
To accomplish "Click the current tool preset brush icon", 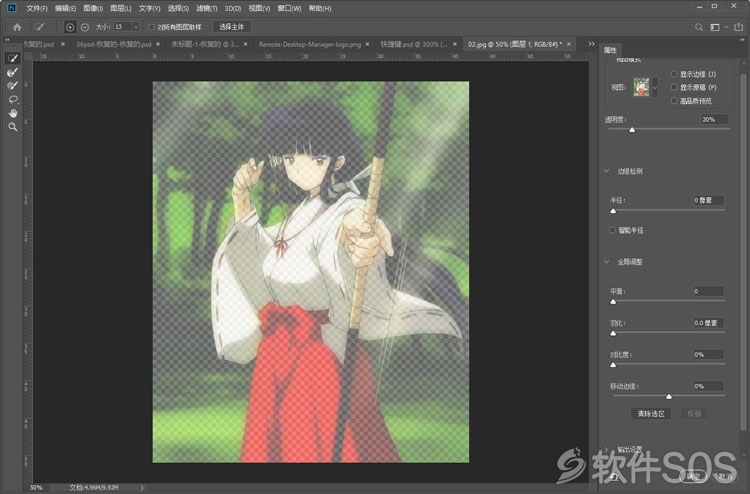I will coord(40,27).
